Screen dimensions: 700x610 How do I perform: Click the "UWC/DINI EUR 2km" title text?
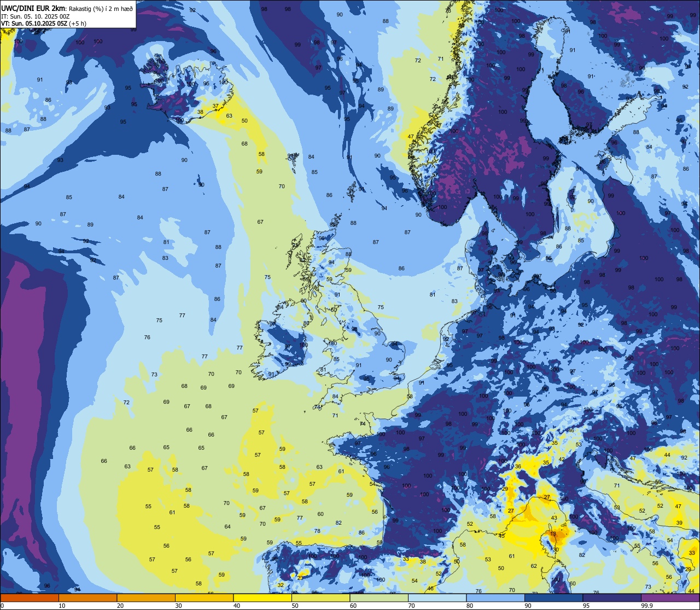33,8
